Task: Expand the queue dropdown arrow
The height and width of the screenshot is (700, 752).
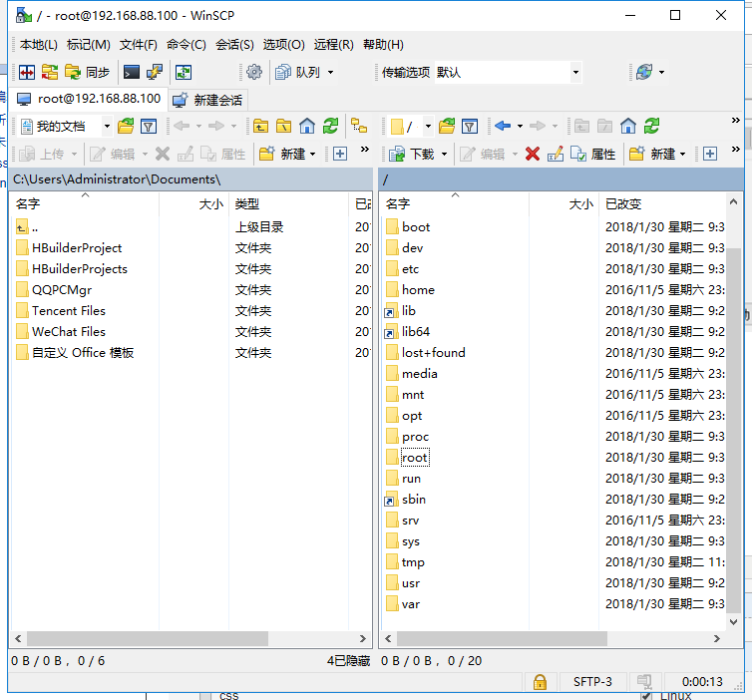Action: 330,73
